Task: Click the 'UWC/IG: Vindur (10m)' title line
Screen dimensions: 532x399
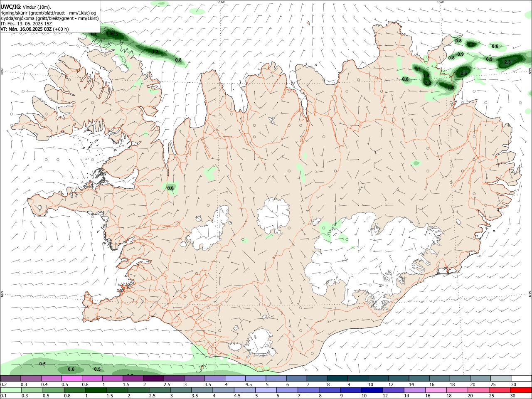Action: (x=25, y=7)
